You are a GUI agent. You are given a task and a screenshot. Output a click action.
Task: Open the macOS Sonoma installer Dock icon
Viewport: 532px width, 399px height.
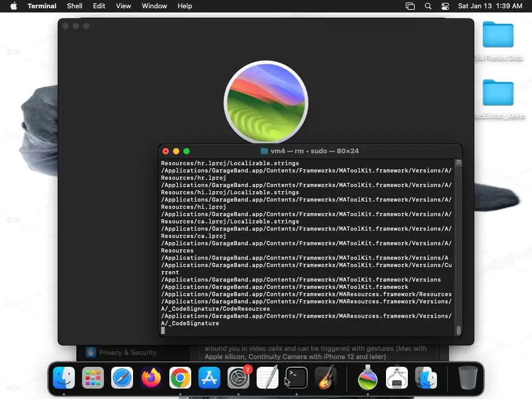tap(368, 378)
